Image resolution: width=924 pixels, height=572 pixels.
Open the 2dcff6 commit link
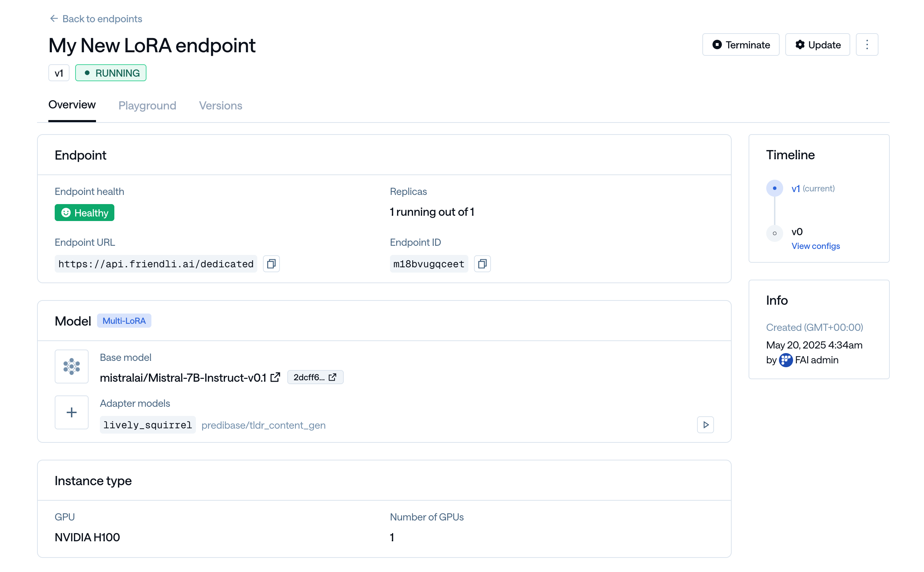[x=315, y=377]
